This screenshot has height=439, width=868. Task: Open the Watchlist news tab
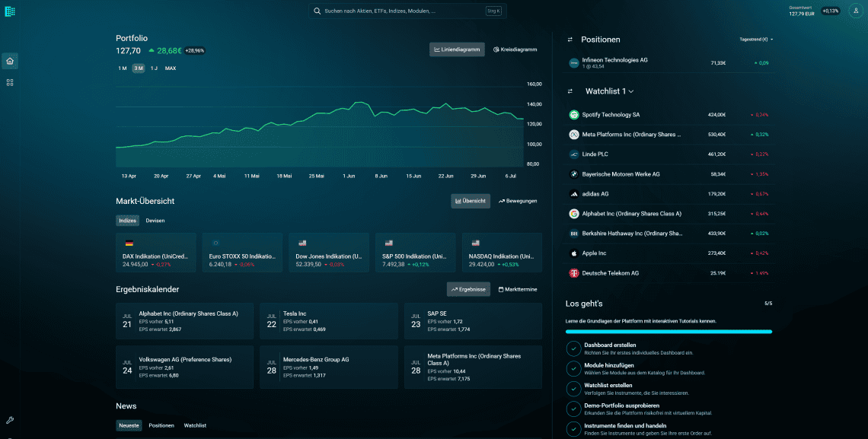[x=195, y=426]
